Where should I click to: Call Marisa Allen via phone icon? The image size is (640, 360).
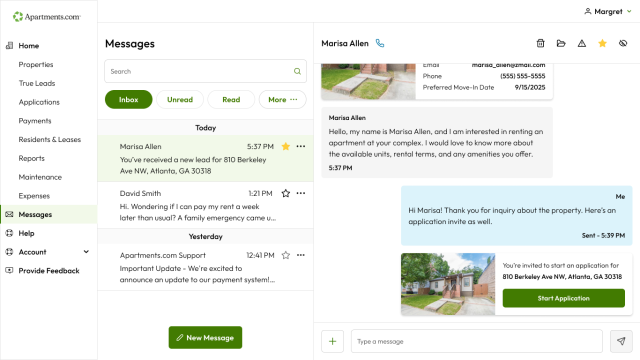(380, 43)
